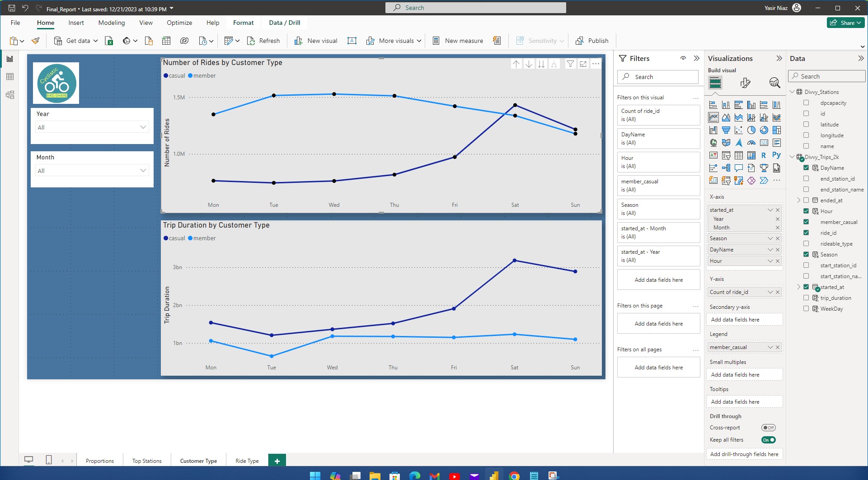
Task: Tick the latitude field checkbox
Action: pyautogui.click(x=806, y=125)
